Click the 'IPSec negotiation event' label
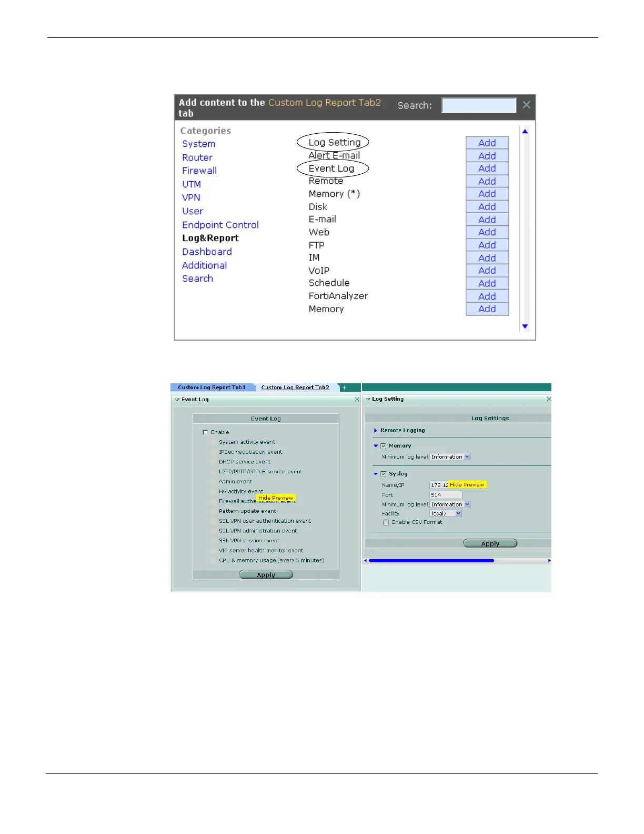 pos(250,452)
